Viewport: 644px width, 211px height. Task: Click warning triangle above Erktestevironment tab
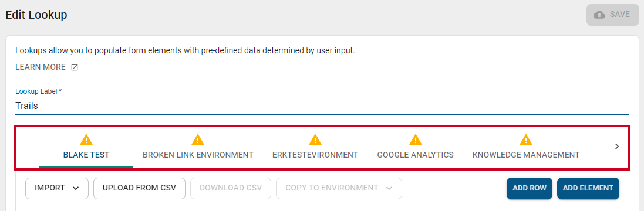[x=315, y=139]
